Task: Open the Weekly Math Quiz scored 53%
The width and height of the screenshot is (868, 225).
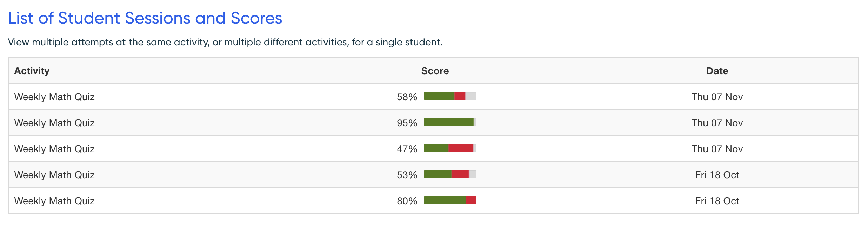Action: (54, 175)
